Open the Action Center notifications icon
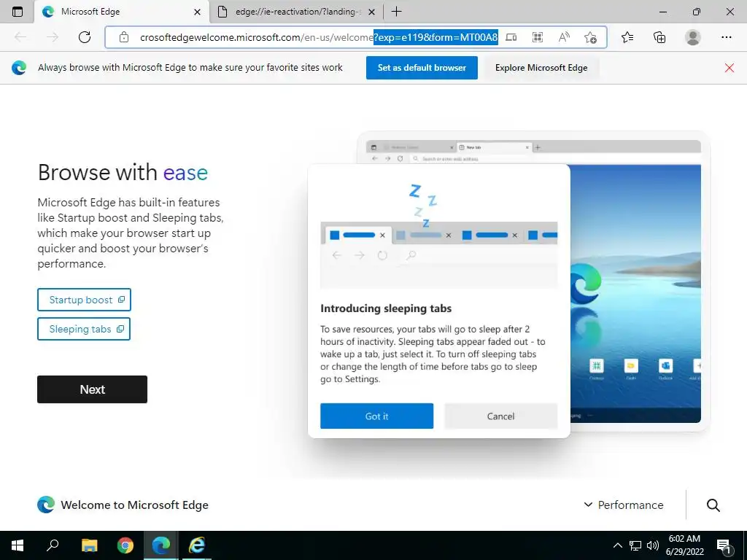This screenshot has width=747, height=560. 724,545
